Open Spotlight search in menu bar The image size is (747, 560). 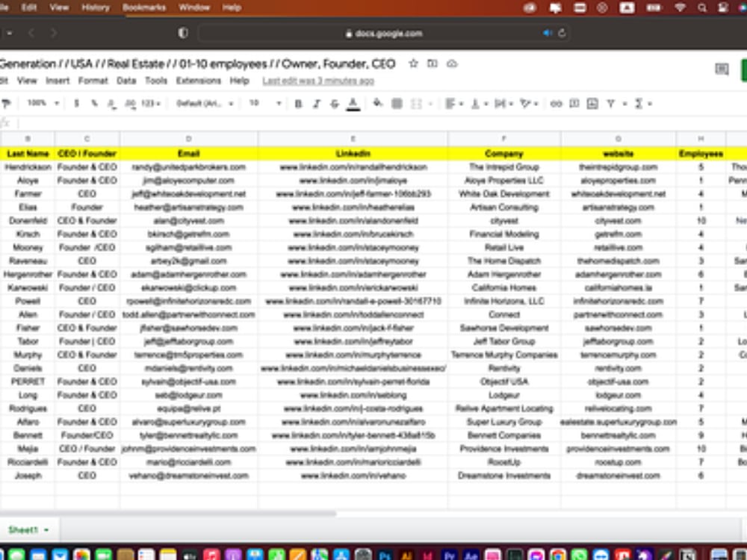701,7
